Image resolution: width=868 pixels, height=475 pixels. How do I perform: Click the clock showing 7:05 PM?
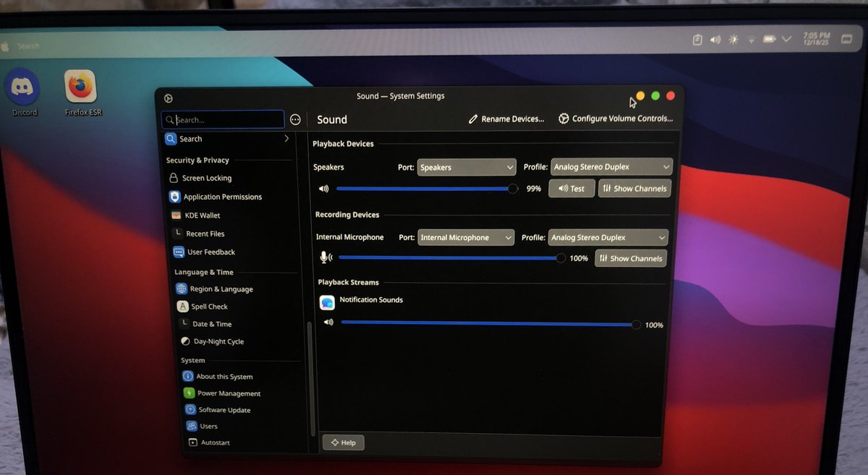[x=816, y=39]
